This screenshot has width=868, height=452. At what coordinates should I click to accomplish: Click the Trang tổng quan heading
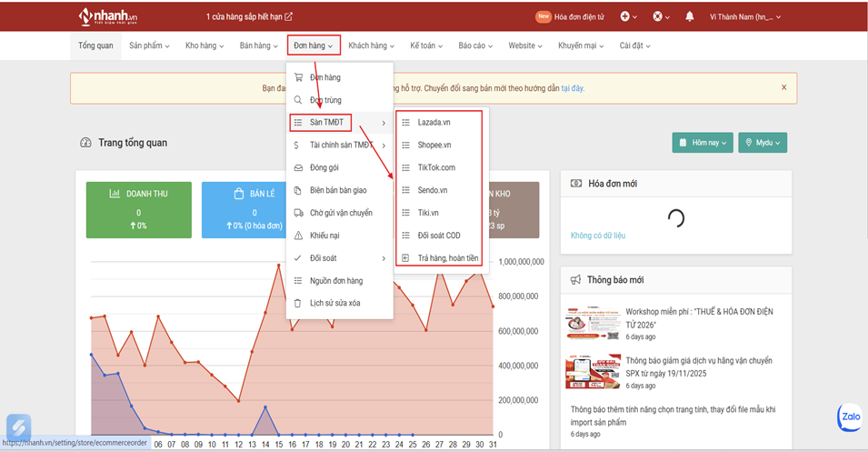tap(133, 143)
